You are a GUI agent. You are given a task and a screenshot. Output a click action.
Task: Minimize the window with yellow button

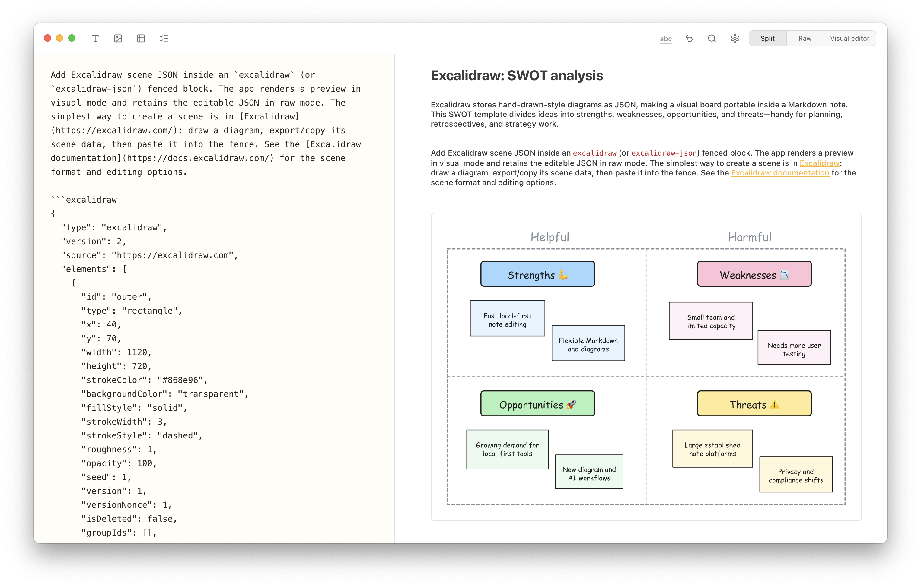pos(60,38)
